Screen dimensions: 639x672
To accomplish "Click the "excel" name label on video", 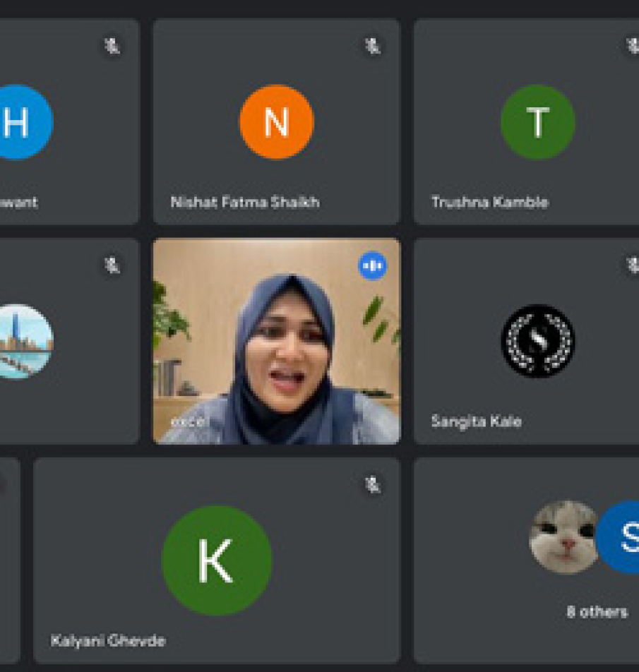I will pyautogui.click(x=187, y=421).
